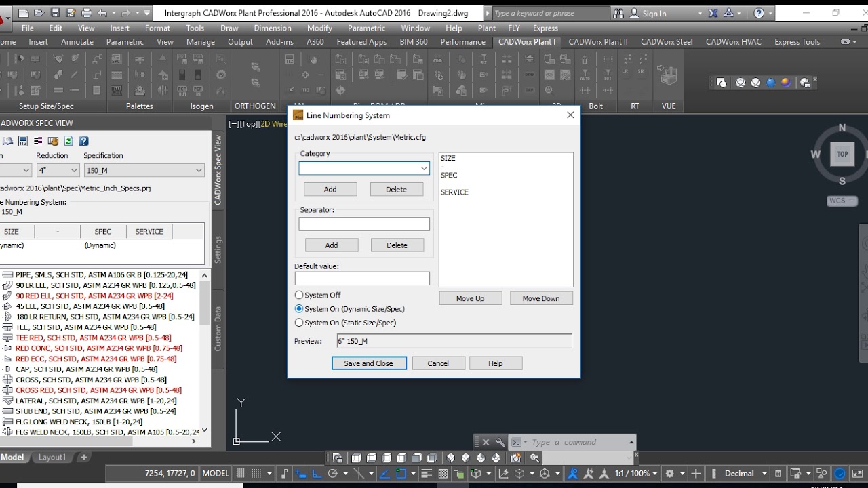The image size is (868, 488).
Task: Switch to the Layout1 tab
Action: click(x=52, y=457)
